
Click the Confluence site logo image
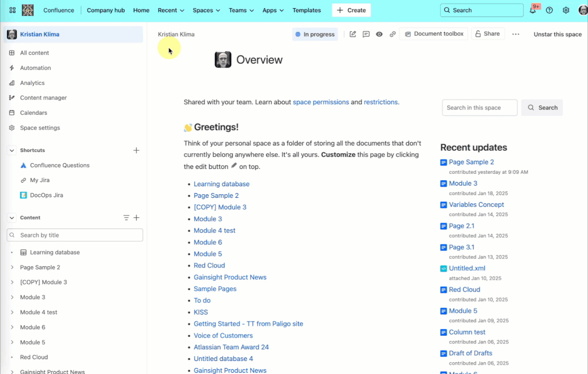click(27, 10)
